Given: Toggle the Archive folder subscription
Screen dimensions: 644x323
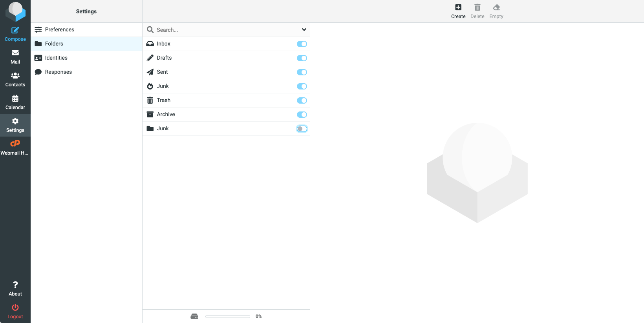Looking at the screenshot, I should click(302, 115).
